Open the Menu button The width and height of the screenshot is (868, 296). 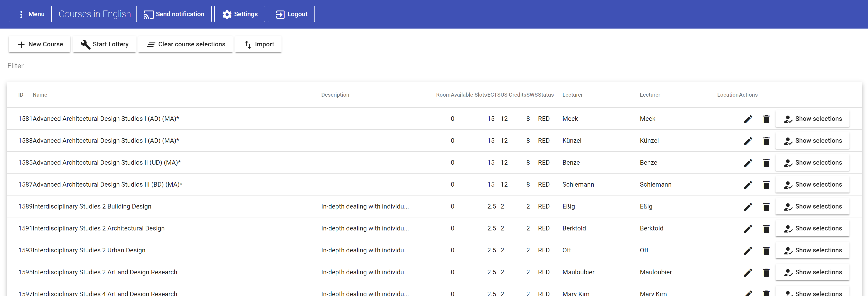(30, 14)
